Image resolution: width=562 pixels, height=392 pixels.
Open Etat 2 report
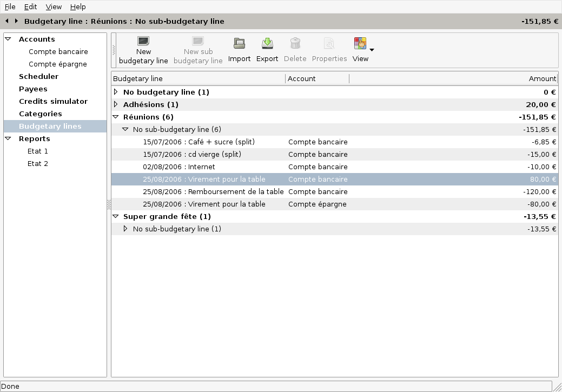[x=38, y=163]
